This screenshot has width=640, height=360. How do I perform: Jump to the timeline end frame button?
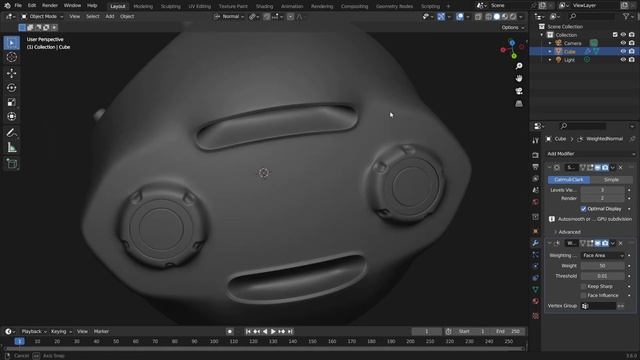(290, 331)
